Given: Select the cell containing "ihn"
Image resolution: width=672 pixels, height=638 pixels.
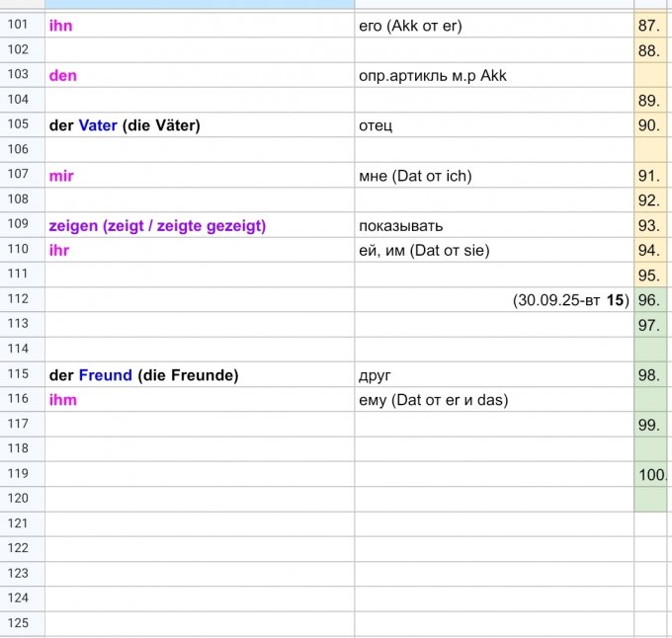Looking at the screenshot, I should pyautogui.click(x=198, y=27).
